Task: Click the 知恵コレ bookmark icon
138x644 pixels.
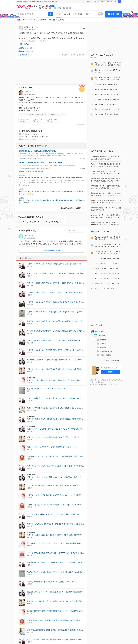Action: [65, 55]
